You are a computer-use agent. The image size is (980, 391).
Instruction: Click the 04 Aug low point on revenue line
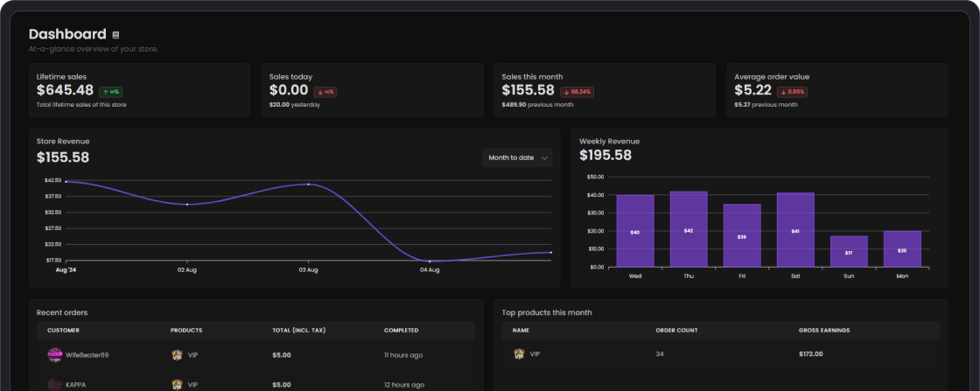430,261
